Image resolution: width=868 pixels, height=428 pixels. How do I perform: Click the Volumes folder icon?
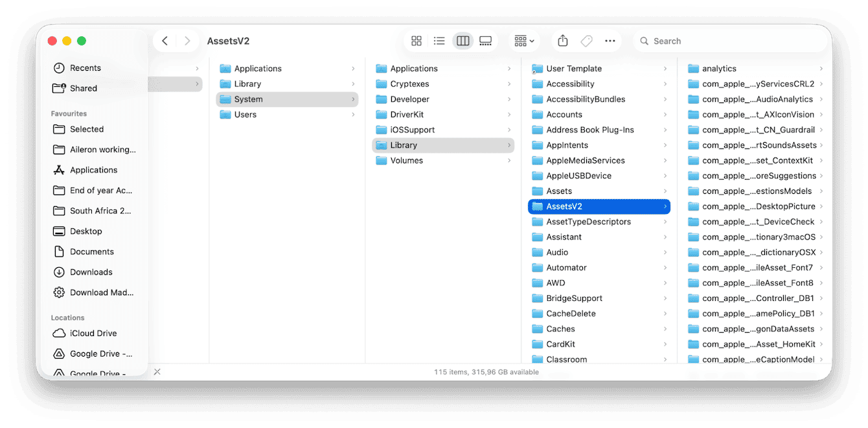click(382, 161)
